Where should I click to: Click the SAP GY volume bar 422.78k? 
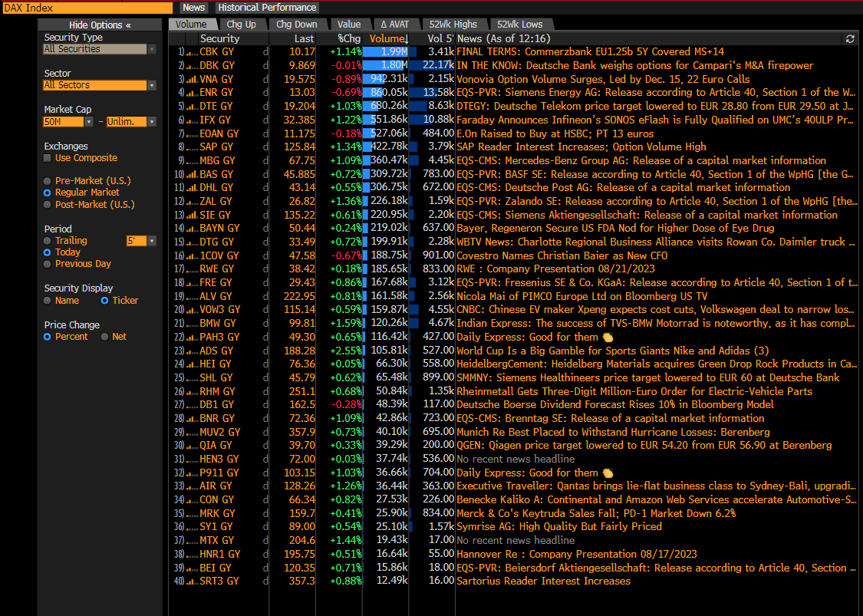(385, 147)
